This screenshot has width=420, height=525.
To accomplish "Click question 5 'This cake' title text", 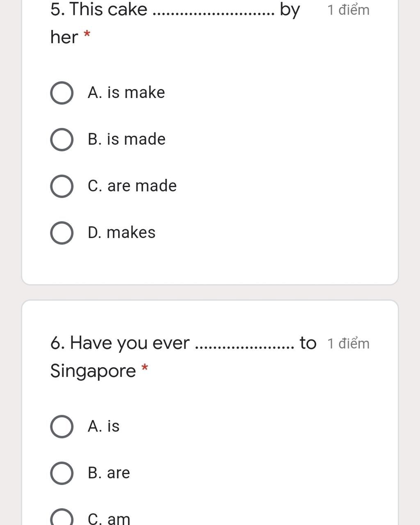I will pos(99,10).
